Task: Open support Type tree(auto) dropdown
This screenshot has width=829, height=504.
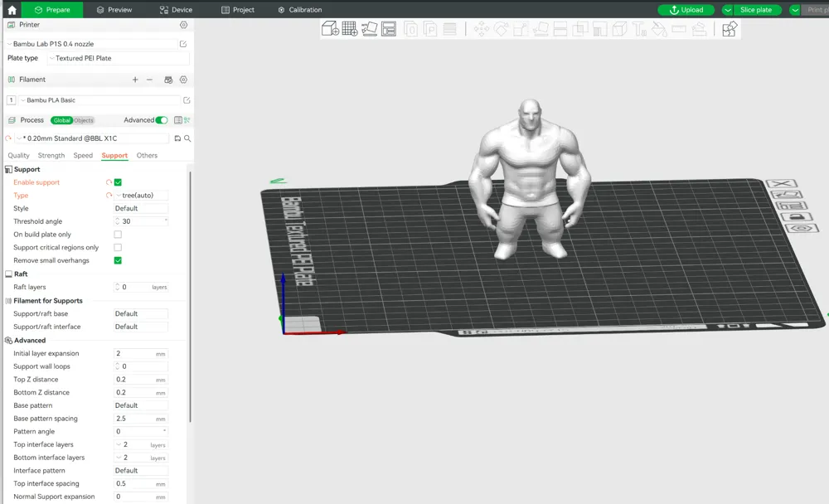Action: click(x=141, y=195)
